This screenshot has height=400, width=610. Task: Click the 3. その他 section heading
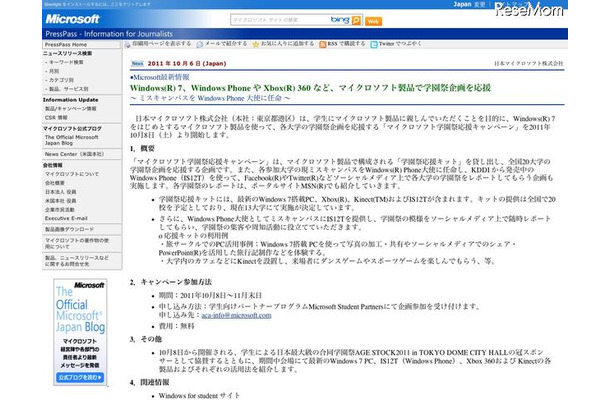(146, 339)
